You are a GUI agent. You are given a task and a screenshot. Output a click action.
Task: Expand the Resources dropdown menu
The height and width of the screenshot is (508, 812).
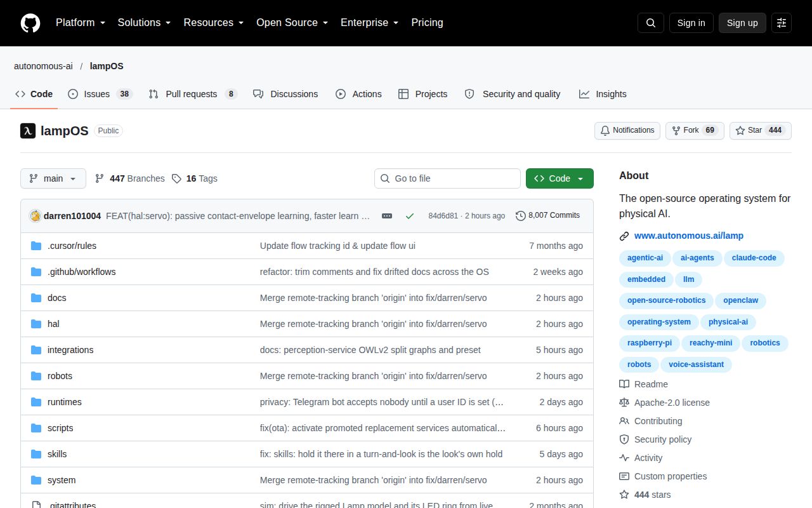(x=214, y=23)
